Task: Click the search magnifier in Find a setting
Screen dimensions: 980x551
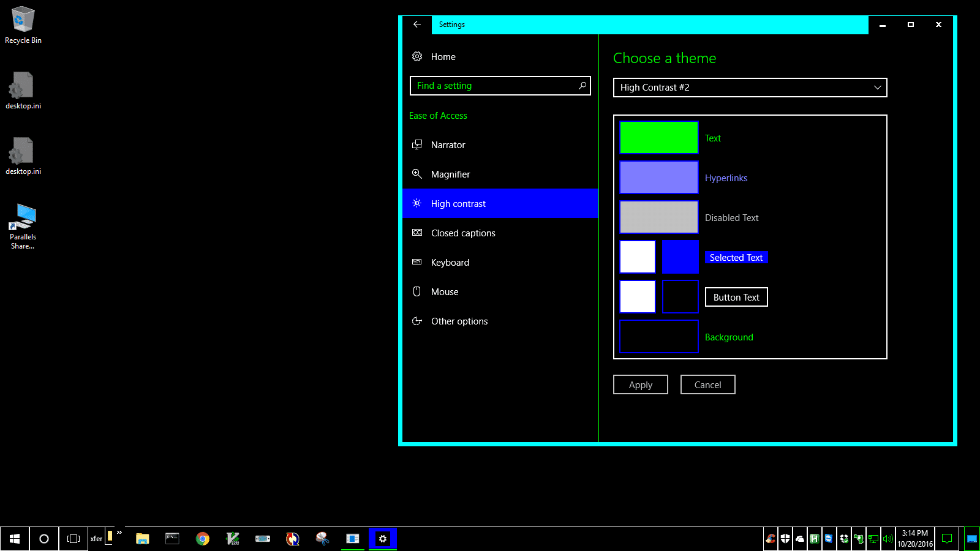Action: [582, 86]
